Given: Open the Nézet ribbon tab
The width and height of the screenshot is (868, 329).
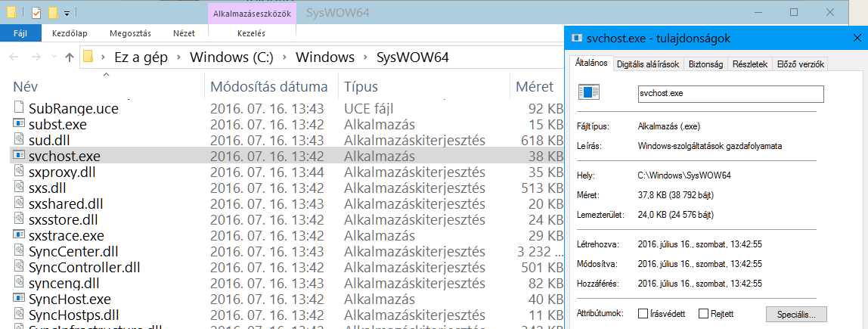Looking at the screenshot, I should [184, 33].
